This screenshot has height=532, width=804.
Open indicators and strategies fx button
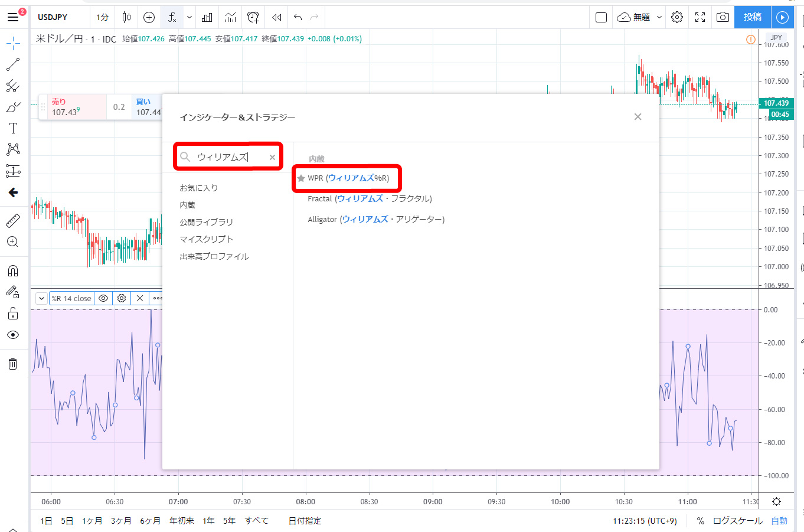tap(172, 17)
